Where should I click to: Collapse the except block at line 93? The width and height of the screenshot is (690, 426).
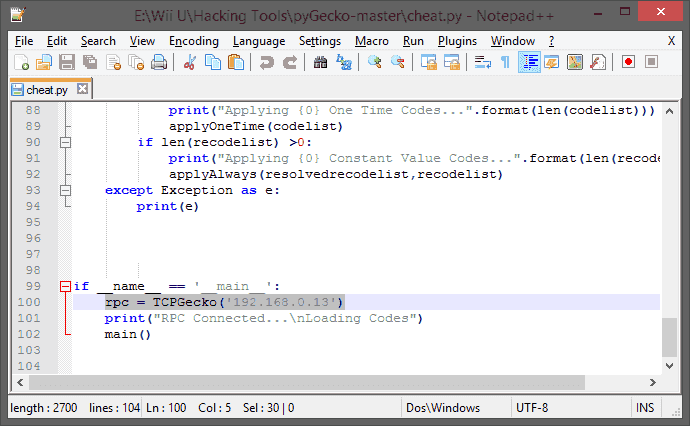(65, 190)
